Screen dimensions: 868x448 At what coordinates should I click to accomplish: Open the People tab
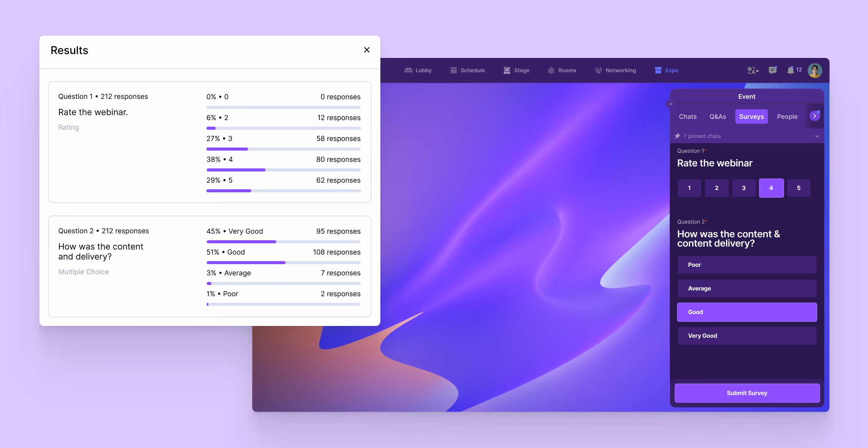787,117
